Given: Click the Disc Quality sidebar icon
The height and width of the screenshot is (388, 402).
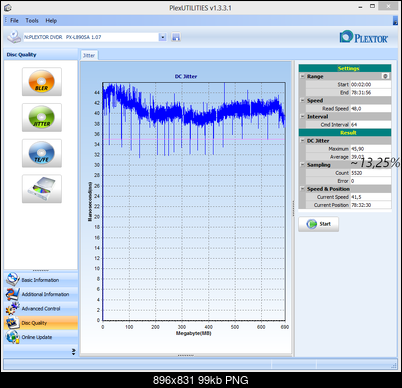Looking at the screenshot, I should click(x=13, y=323).
